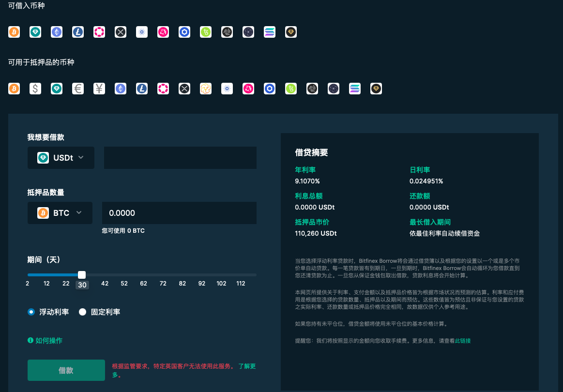Click the period tick label 12

pyautogui.click(x=46, y=284)
